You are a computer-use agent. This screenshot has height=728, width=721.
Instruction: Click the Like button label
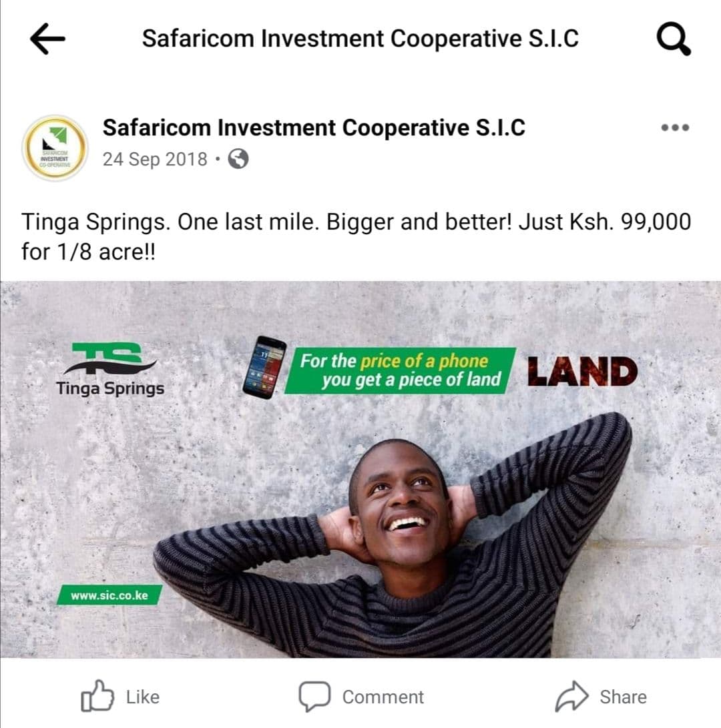tap(143, 697)
